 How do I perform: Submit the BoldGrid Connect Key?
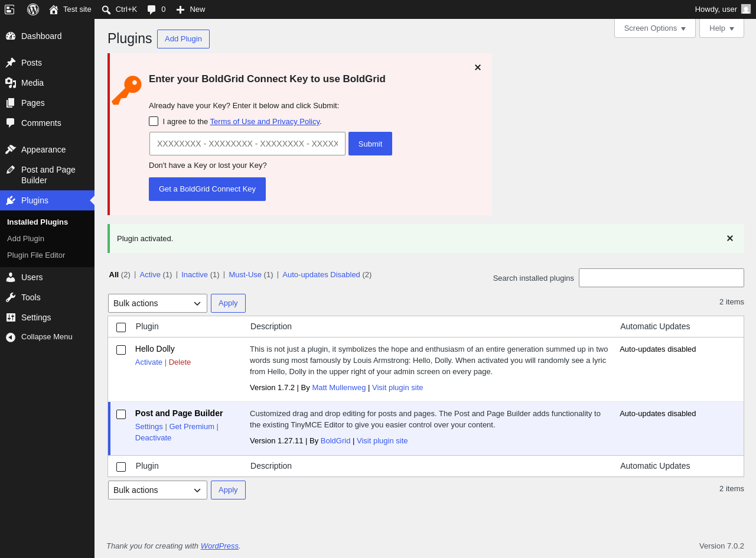[x=370, y=144]
